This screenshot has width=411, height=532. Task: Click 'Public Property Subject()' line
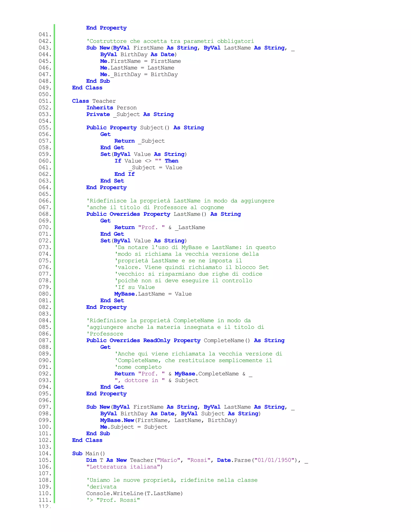point(145,128)
